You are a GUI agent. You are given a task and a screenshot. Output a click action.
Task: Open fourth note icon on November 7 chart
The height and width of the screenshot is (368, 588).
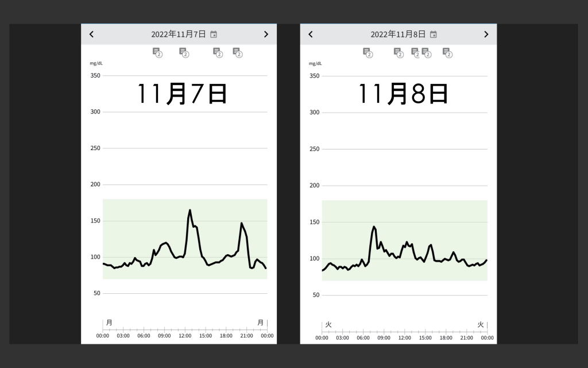(238, 52)
